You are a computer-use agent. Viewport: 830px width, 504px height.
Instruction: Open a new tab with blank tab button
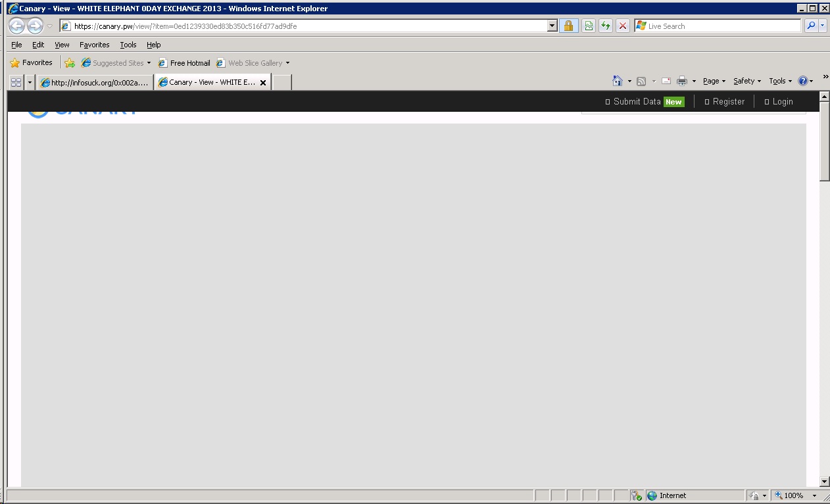pyautogui.click(x=281, y=82)
